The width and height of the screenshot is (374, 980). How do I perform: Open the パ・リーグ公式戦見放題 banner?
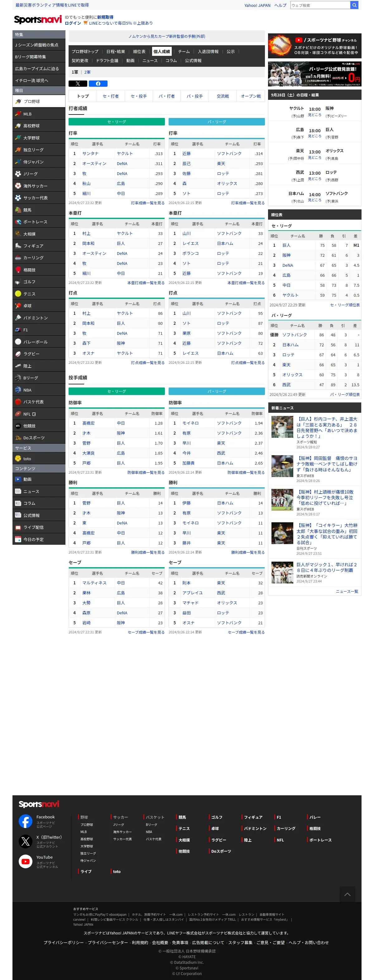[314, 74]
